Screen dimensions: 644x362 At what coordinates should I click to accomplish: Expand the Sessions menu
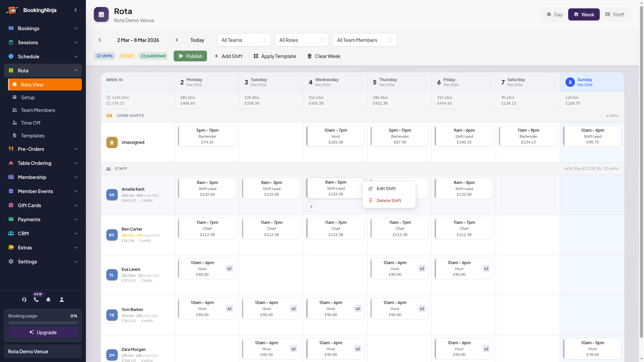click(x=43, y=42)
